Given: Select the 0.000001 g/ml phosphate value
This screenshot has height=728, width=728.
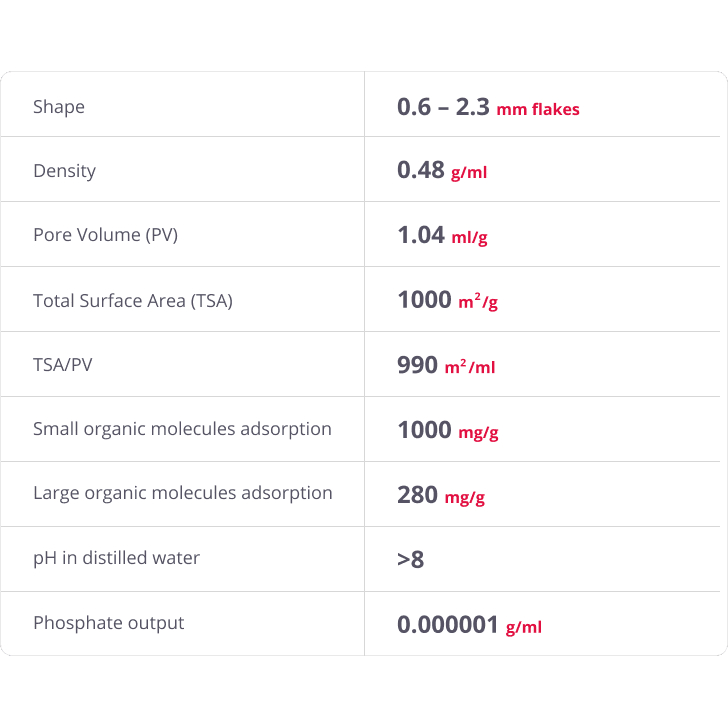Looking at the screenshot, I should [469, 625].
